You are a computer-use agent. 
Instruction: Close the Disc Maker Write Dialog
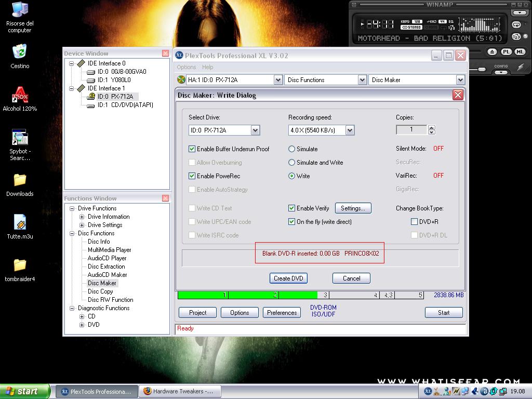click(x=458, y=95)
